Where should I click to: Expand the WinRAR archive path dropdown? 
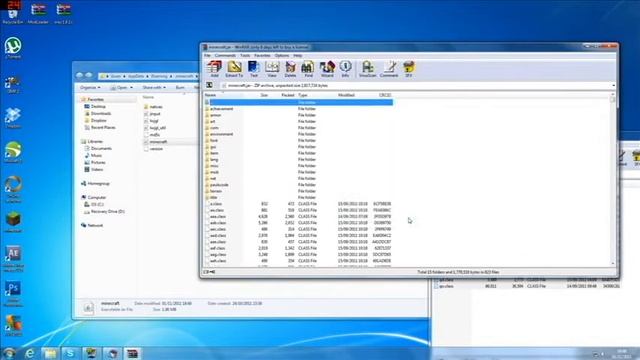tap(613, 86)
